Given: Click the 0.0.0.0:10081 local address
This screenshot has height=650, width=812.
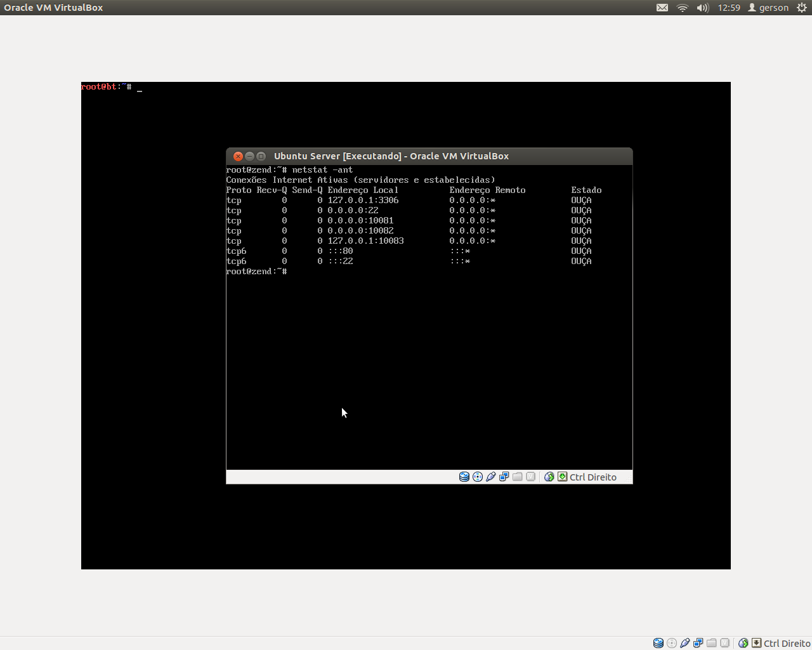Looking at the screenshot, I should (360, 221).
